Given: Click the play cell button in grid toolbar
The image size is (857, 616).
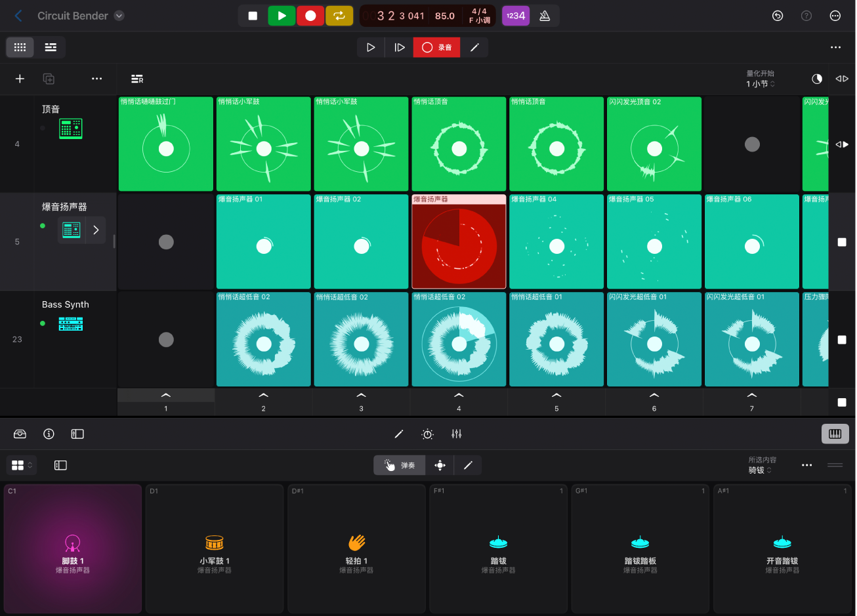Looking at the screenshot, I should click(371, 47).
